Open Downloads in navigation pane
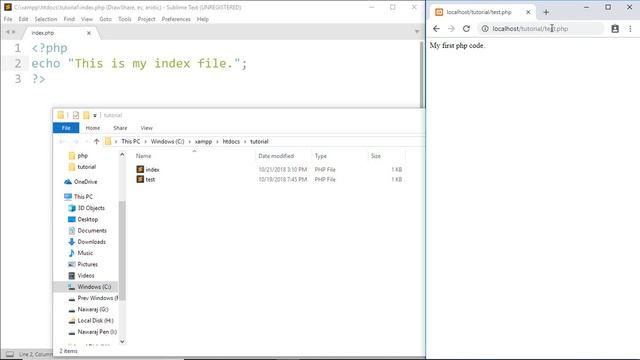Image resolution: width=640 pixels, height=360 pixels. click(91, 242)
